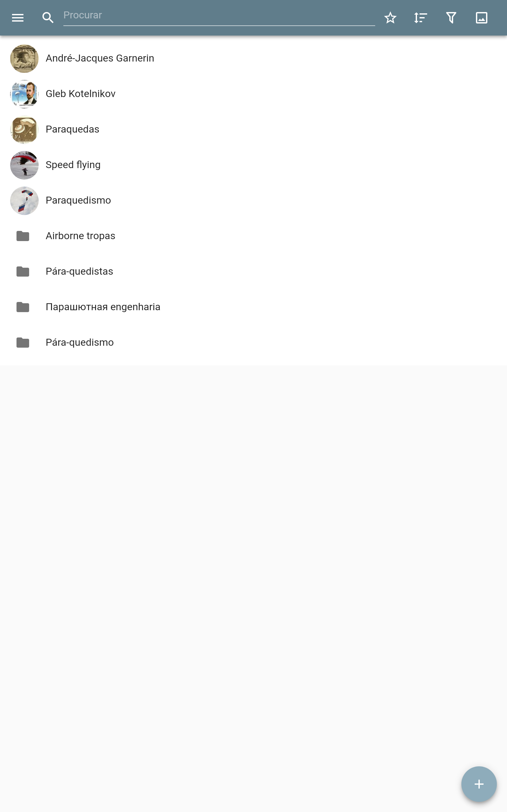507x812 pixels.
Task: Open the Paraquedismo list item
Action: click(253, 201)
